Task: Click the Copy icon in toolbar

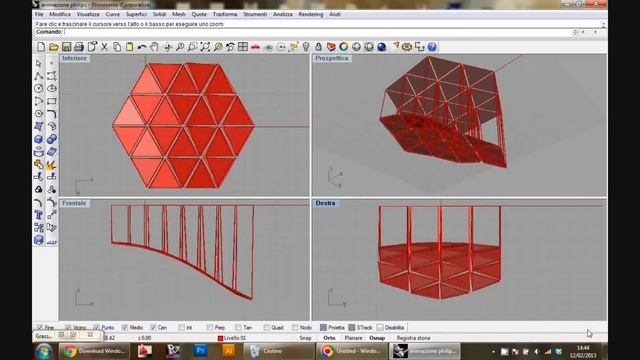Action: pyautogui.click(x=117, y=47)
